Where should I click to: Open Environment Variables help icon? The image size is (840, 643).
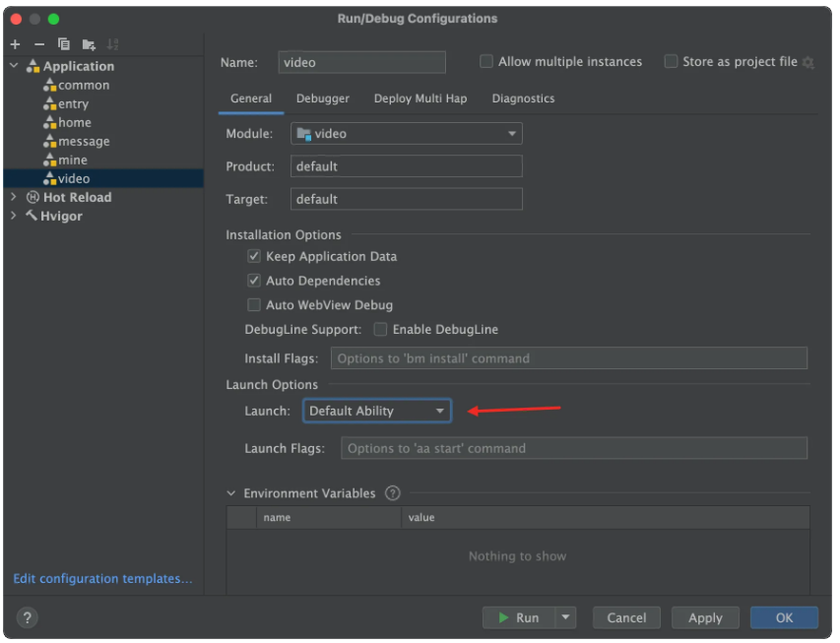pyautogui.click(x=393, y=493)
